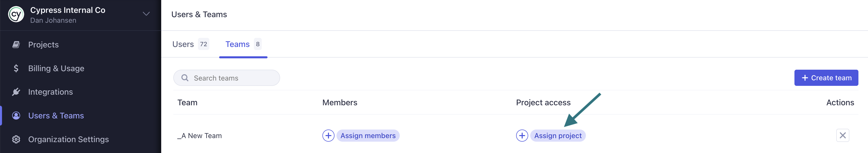
Task: Click the Billing & Usage dollar icon
Action: tap(16, 68)
